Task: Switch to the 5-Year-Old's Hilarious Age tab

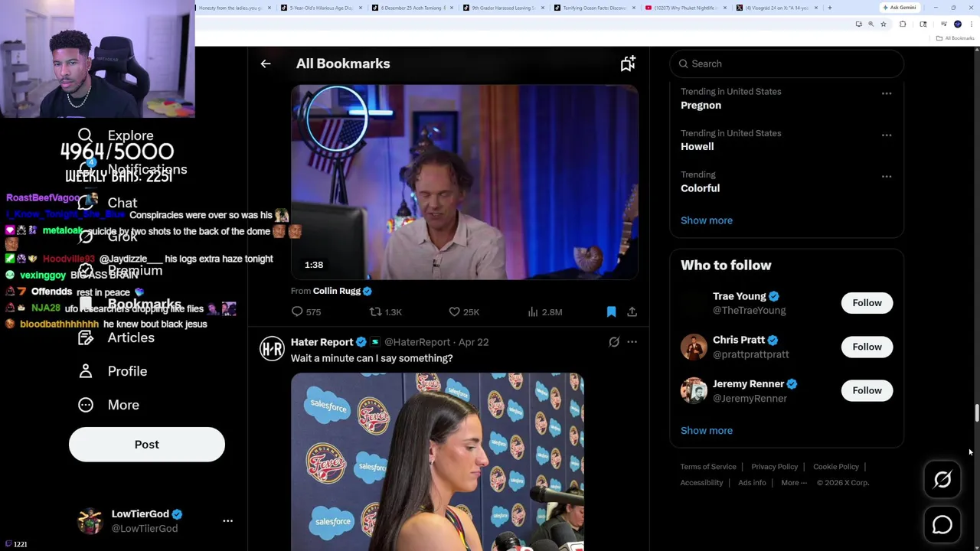Action: (321, 8)
